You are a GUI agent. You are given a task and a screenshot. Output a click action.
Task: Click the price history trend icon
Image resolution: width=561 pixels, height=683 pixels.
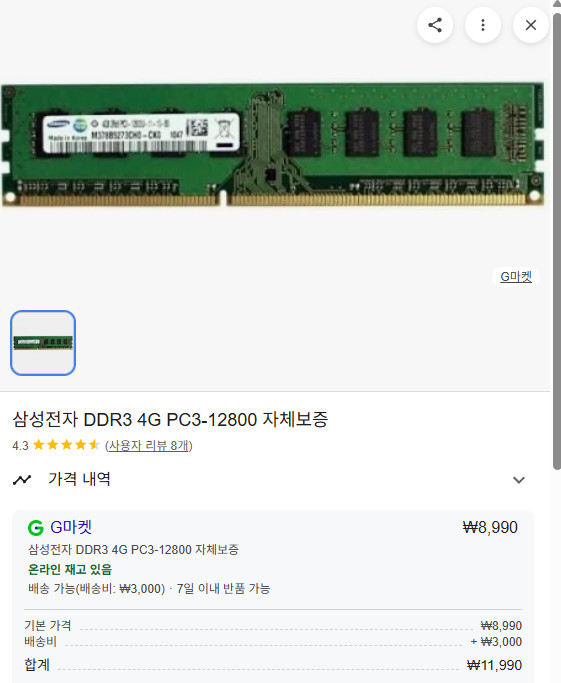(22, 480)
